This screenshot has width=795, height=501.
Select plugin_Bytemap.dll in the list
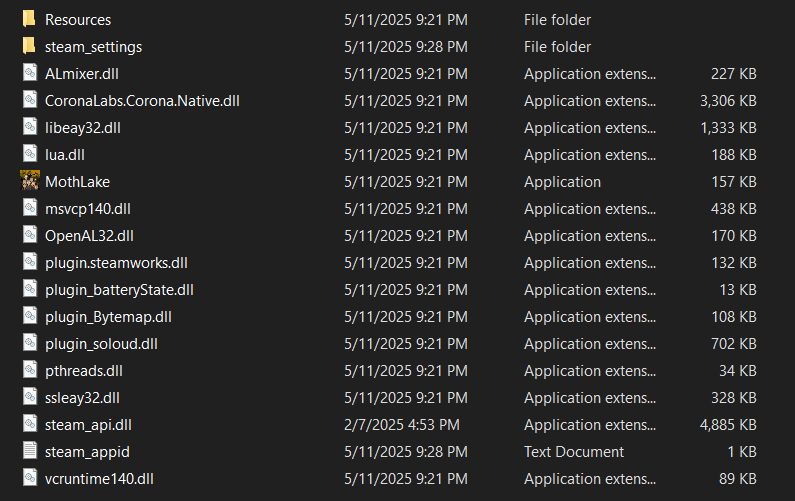(x=108, y=317)
